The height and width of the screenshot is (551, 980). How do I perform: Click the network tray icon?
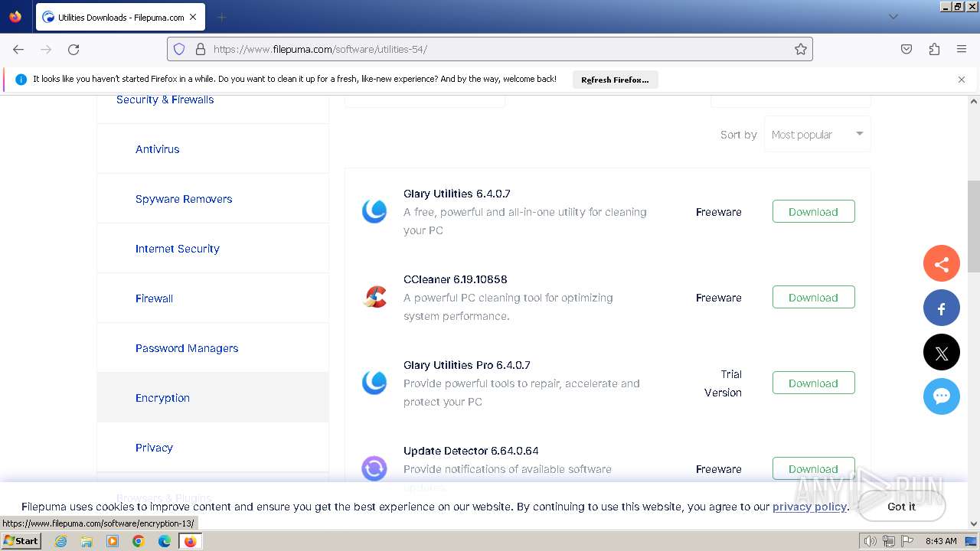coord(889,541)
